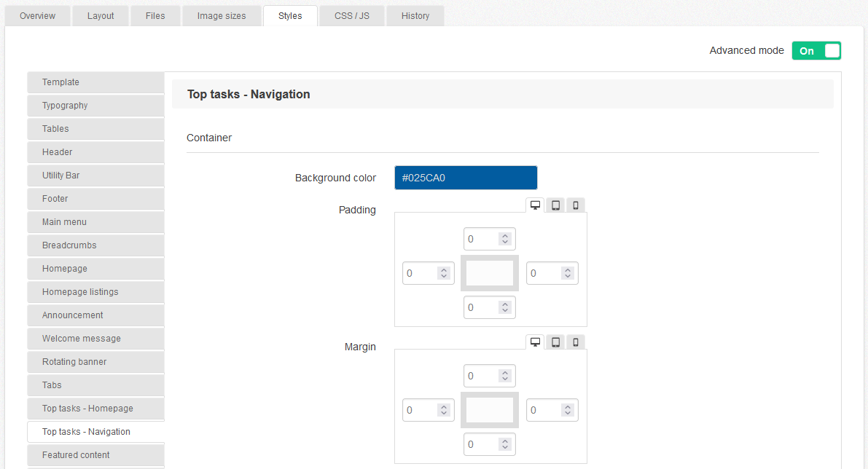868x469 pixels.
Task: Open Featured content style settings
Action: tap(95, 455)
